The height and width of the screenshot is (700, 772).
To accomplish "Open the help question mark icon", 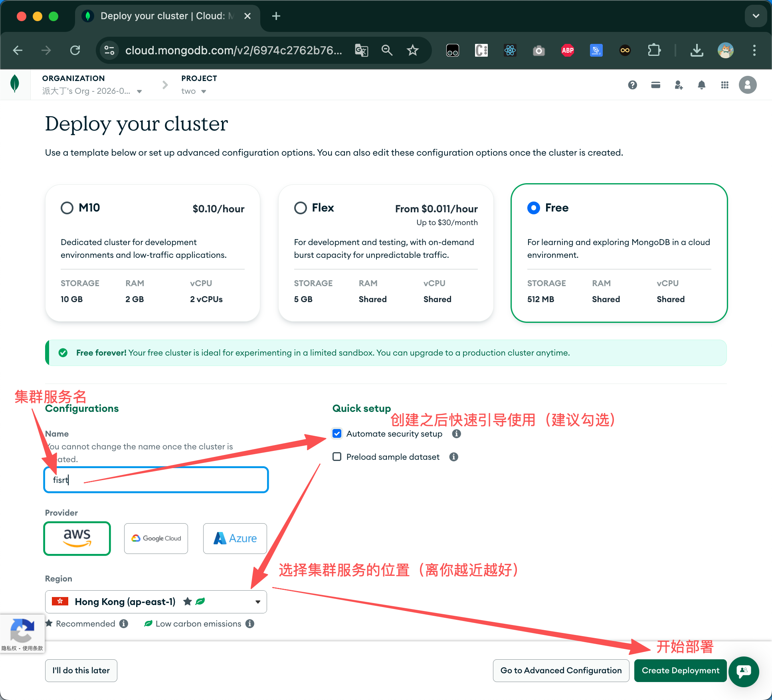I will 632,85.
